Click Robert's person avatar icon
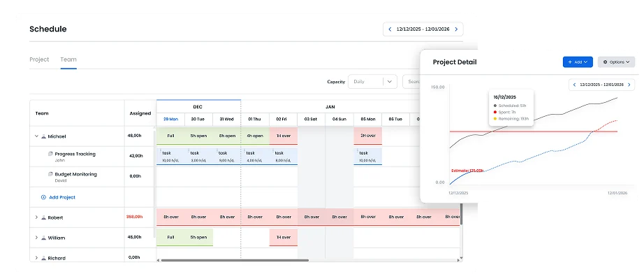Viewport: 644px width, 279px height. [43, 217]
